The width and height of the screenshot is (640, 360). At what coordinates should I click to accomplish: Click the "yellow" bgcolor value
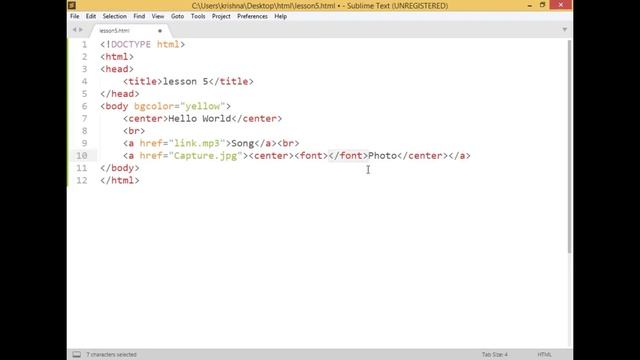point(202,106)
